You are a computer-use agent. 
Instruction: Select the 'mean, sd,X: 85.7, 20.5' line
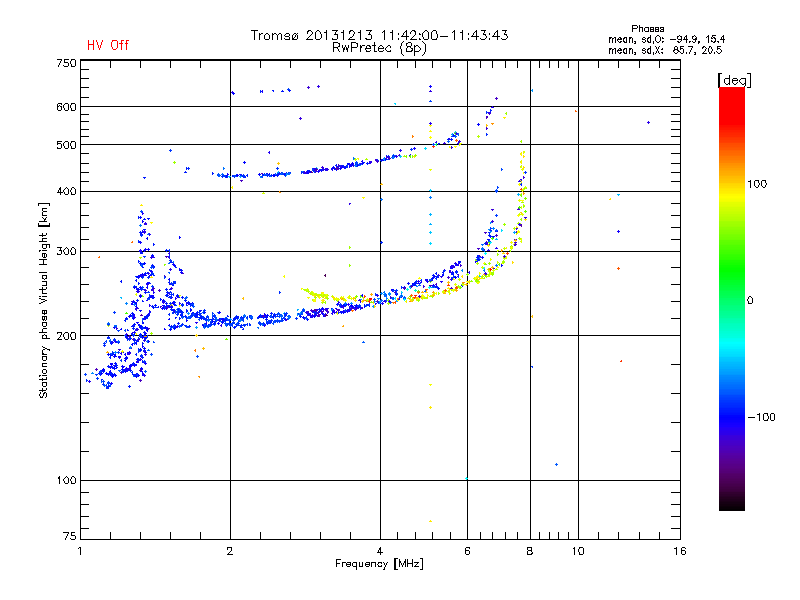665,50
